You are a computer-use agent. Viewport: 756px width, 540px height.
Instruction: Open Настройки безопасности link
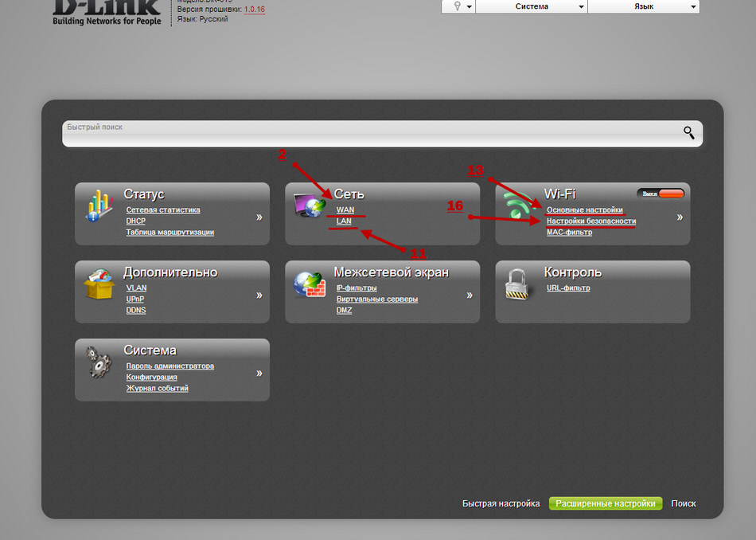[x=591, y=221]
